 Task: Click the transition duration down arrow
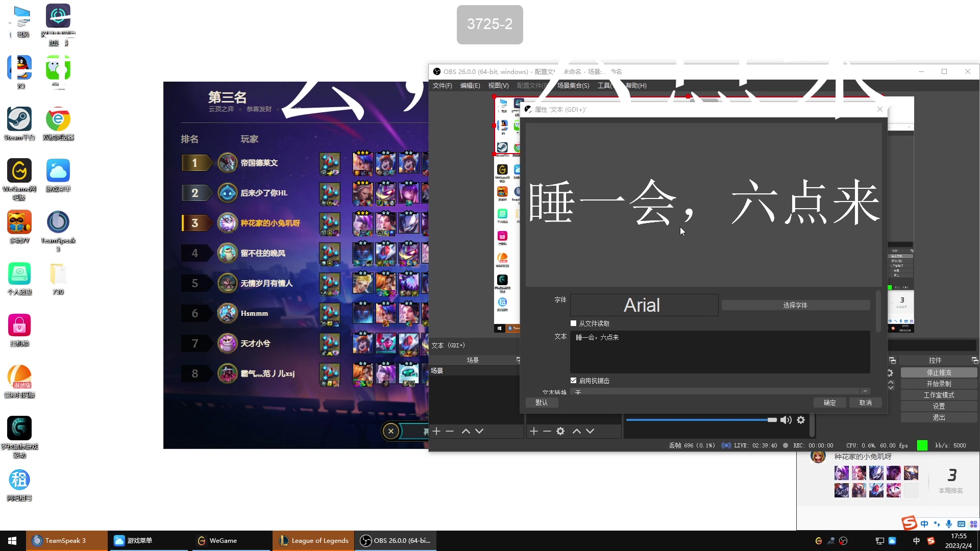[x=891, y=388]
